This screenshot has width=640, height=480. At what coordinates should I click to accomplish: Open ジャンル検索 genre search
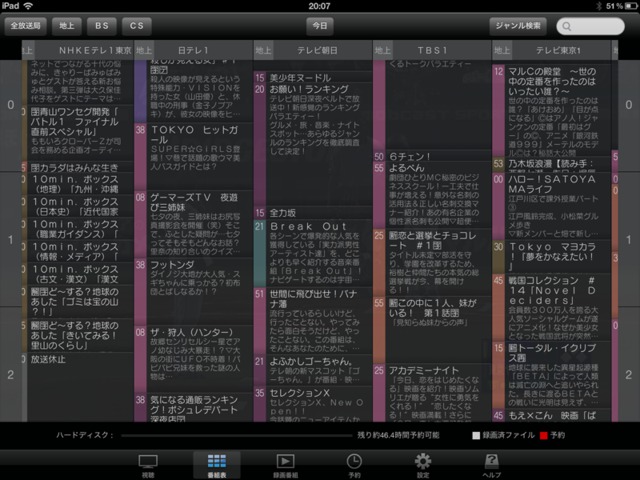(x=518, y=26)
